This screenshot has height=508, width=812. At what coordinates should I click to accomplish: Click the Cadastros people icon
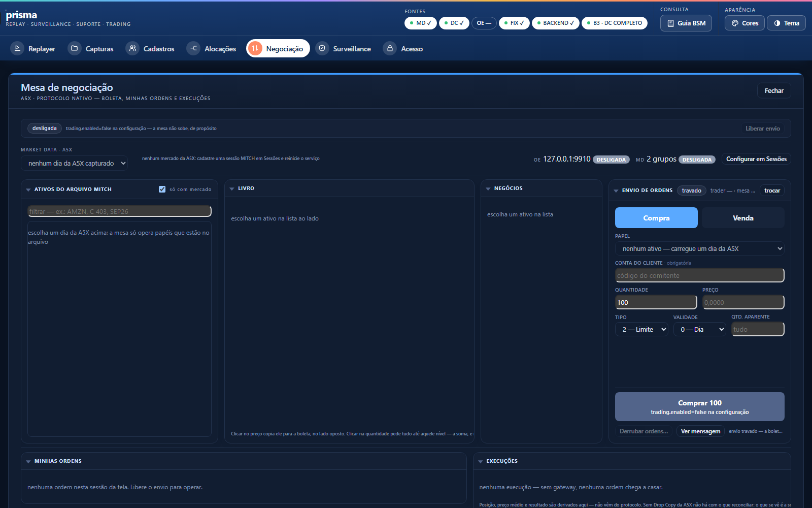click(x=132, y=48)
